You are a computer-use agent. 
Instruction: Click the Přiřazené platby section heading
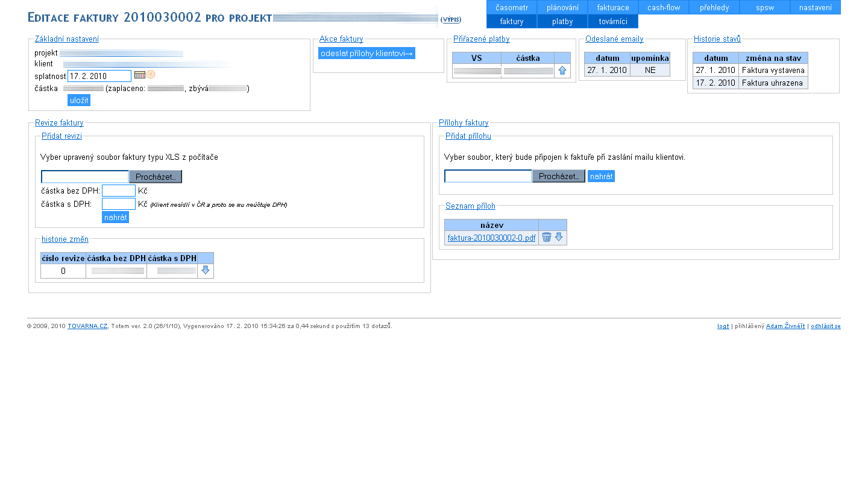[482, 39]
